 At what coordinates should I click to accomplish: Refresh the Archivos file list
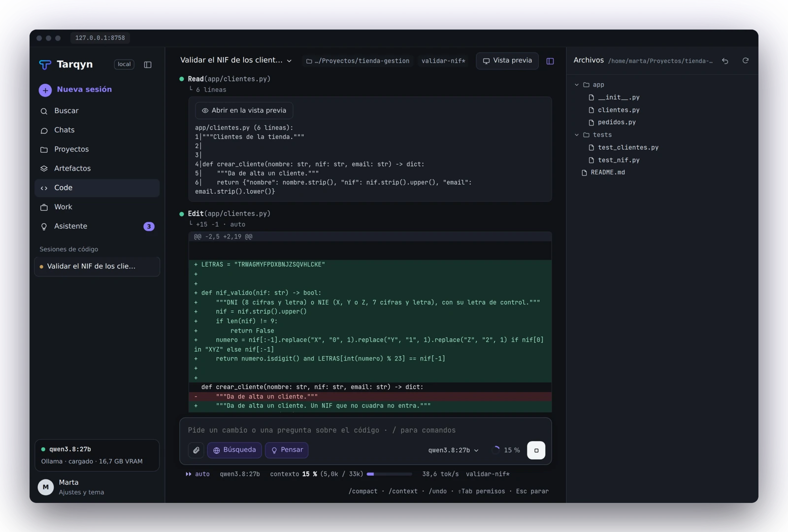pyautogui.click(x=745, y=61)
